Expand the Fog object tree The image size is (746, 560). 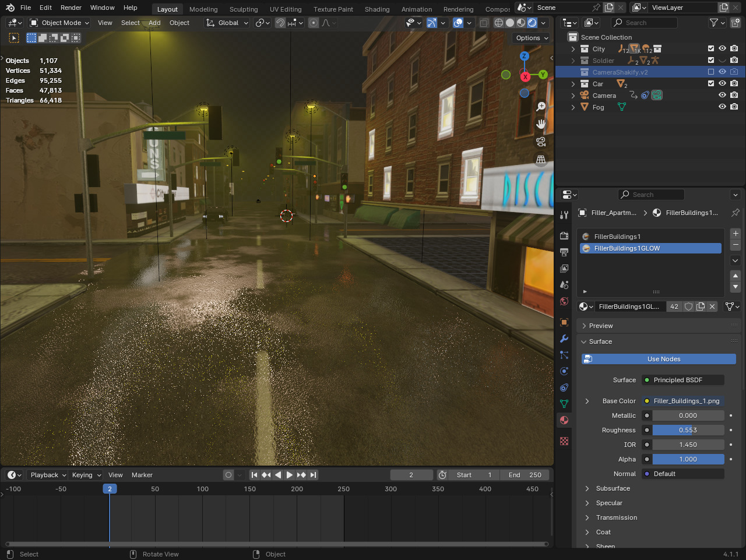click(573, 107)
